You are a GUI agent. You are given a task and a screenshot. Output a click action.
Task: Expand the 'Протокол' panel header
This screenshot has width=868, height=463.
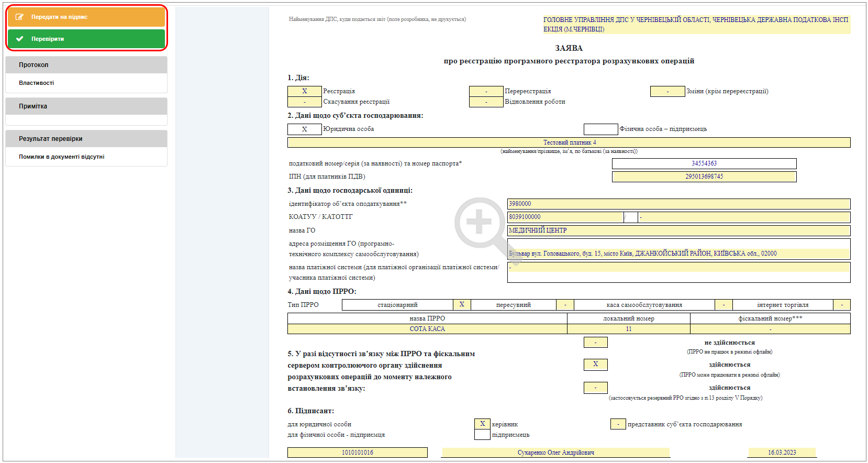point(86,65)
